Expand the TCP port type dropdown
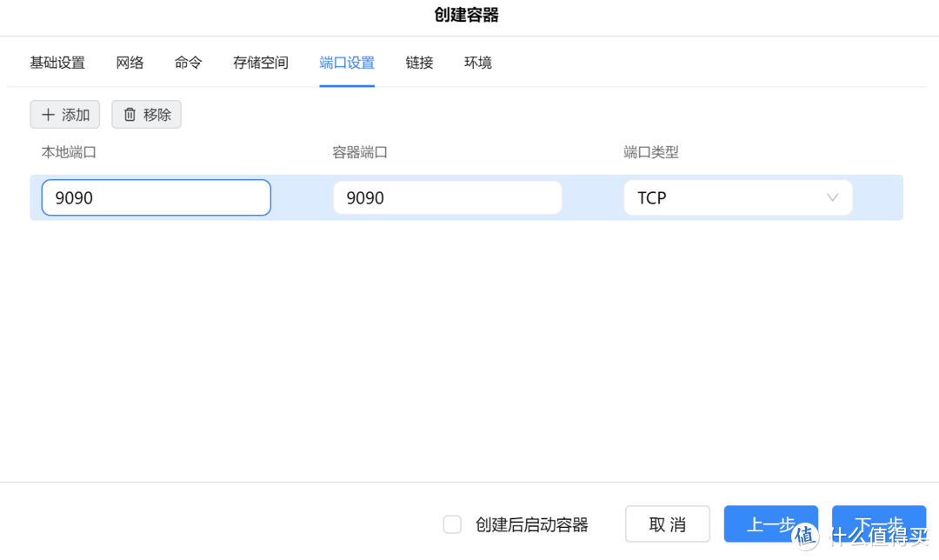Viewport: 939px width, 560px height. point(738,197)
